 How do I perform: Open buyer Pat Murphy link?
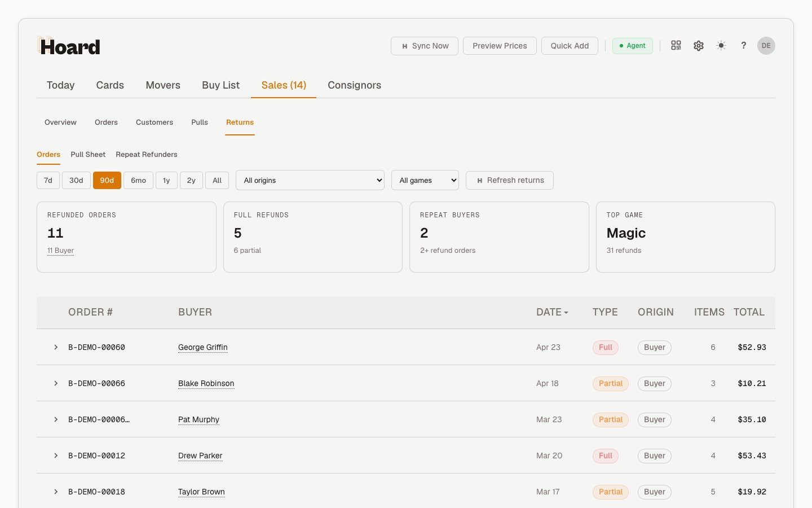tap(198, 419)
